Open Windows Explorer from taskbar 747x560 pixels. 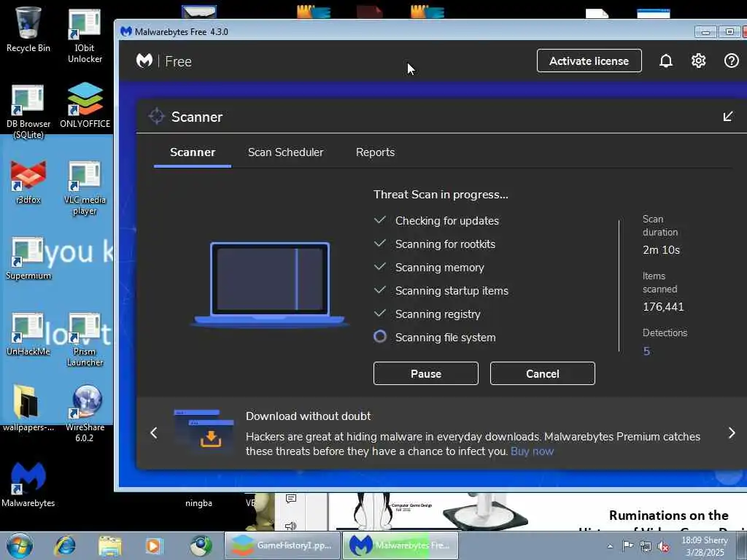click(x=109, y=545)
